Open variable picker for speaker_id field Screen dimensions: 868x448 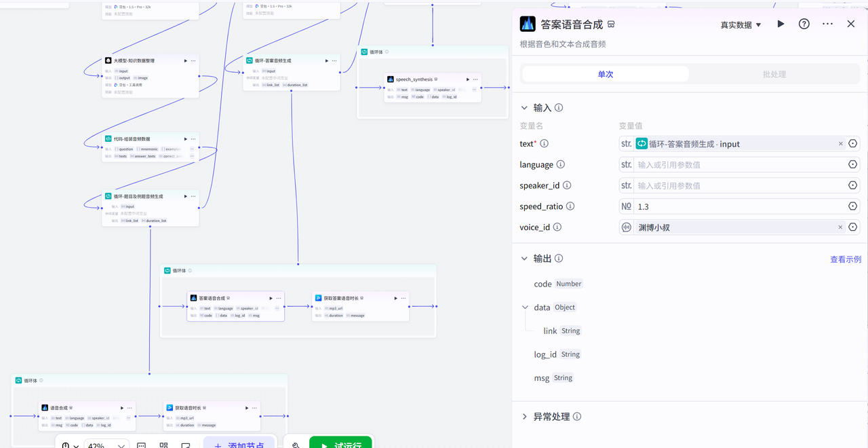[x=853, y=185]
